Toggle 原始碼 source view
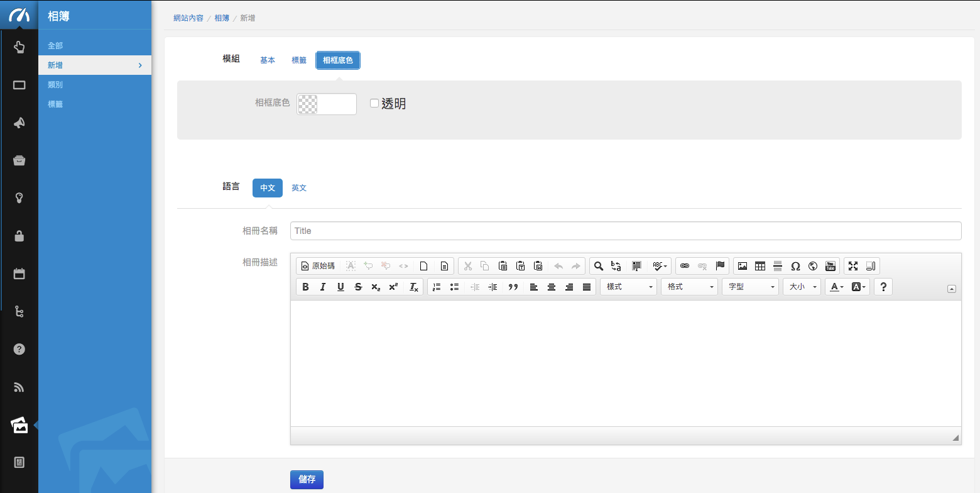Screen dimensions: 980x493 click(318, 266)
